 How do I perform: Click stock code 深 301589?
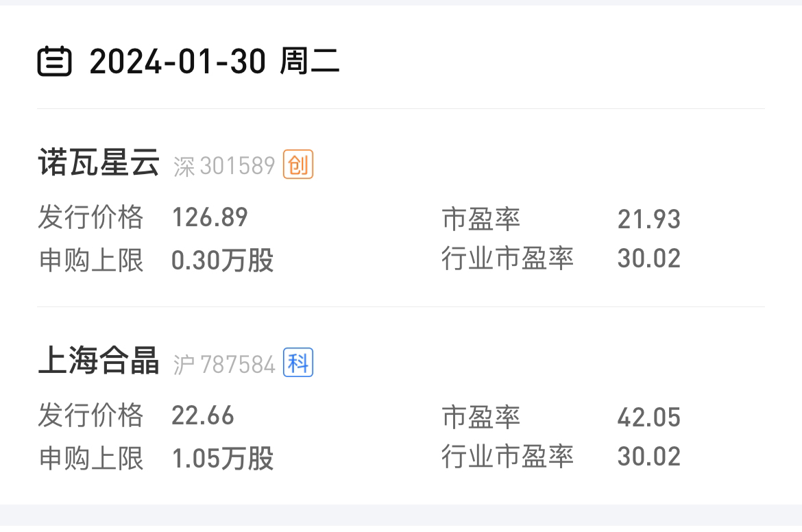pos(223,166)
